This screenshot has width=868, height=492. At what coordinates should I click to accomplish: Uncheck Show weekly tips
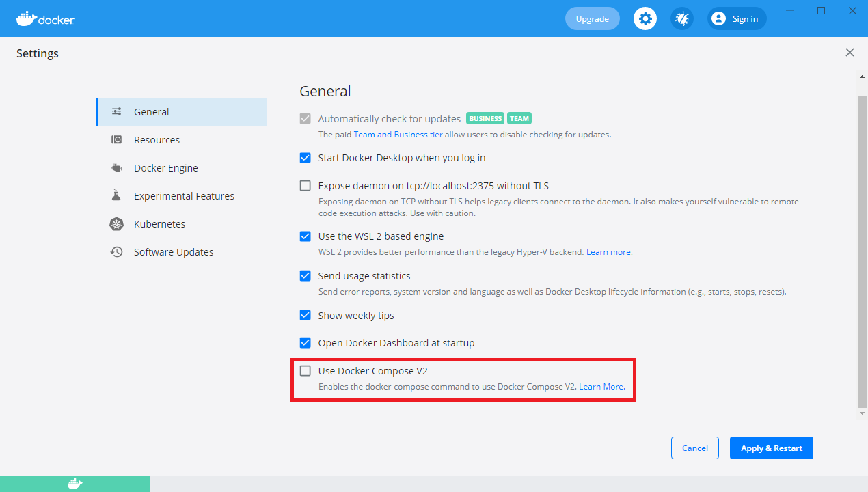pos(306,316)
